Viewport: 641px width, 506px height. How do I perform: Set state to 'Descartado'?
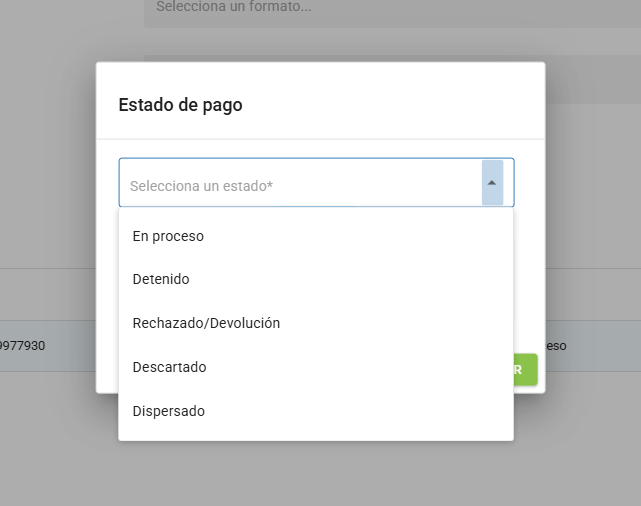coord(169,367)
